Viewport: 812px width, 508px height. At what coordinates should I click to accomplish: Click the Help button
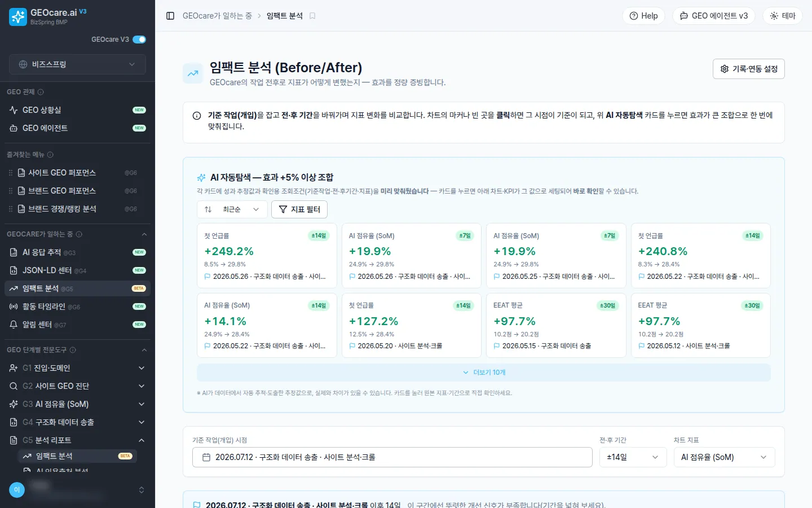(643, 16)
